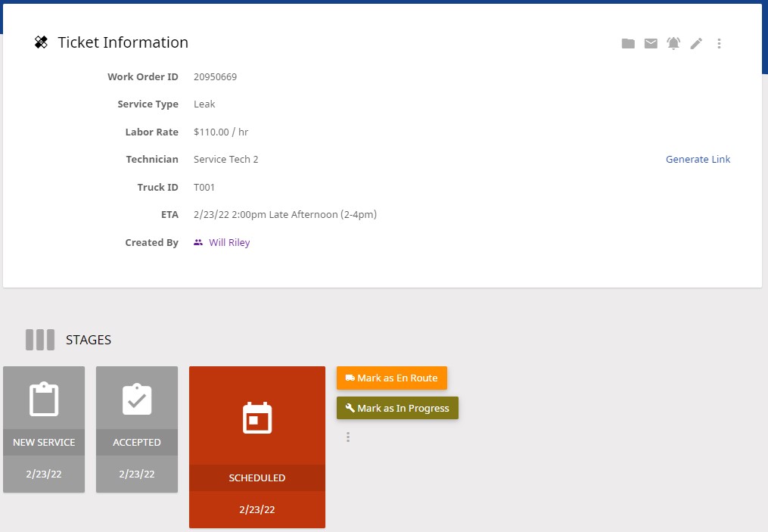
Task: Click the alarm bell reminder icon
Action: 673,44
